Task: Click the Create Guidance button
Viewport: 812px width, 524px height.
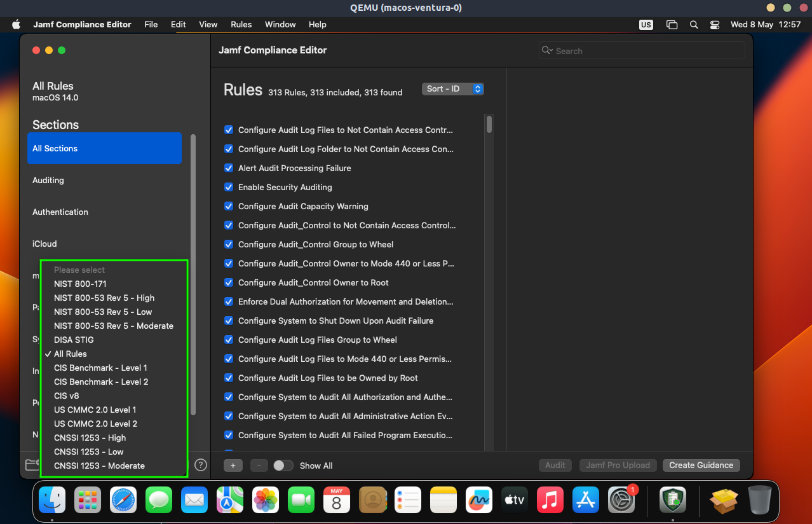Action: 701,465
